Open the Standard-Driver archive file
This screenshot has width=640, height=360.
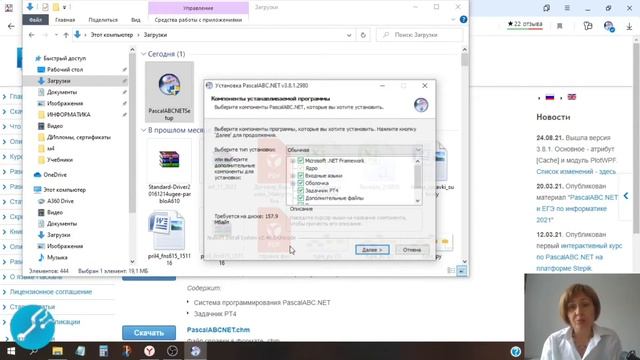click(169, 171)
